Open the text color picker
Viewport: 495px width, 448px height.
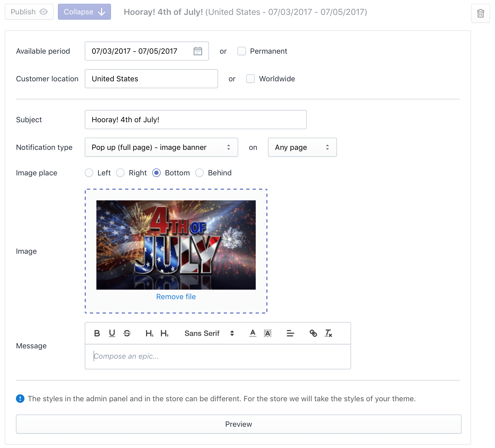click(253, 333)
